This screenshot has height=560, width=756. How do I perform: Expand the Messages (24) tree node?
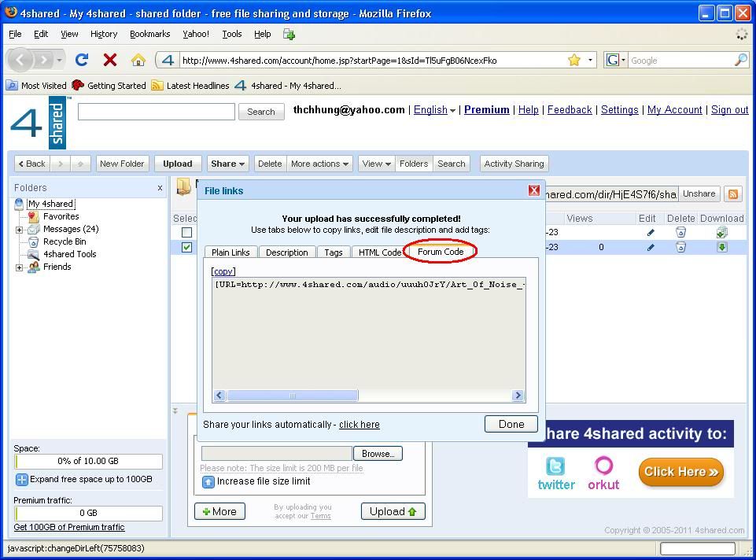click(20, 230)
